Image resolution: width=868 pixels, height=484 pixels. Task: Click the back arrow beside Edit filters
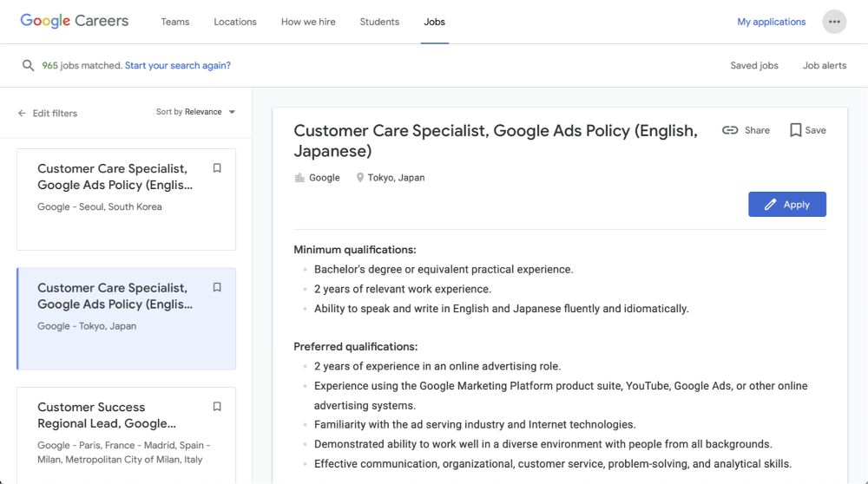pos(22,114)
